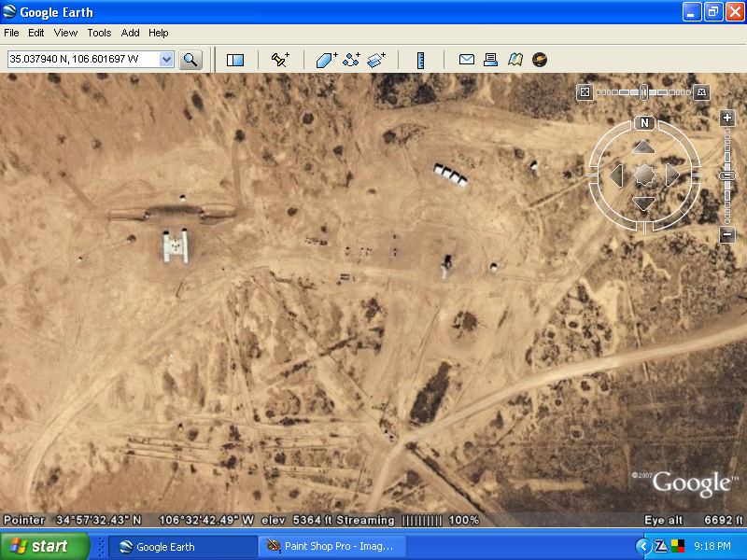747x560 pixels.
Task: Switch to Paint Shop Pro taskbar button
Action: click(332, 547)
